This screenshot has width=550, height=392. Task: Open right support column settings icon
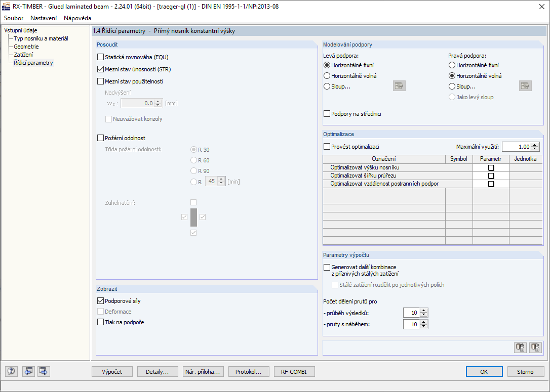point(525,85)
